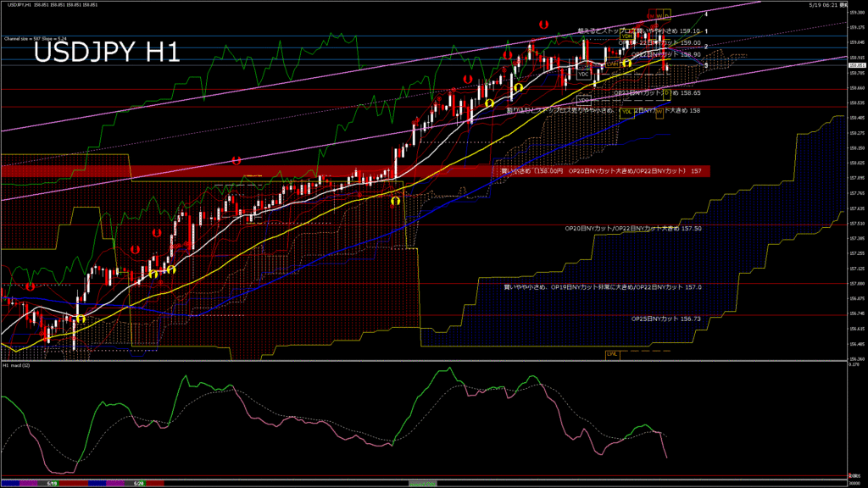The width and height of the screenshot is (868, 488).
Task: Click the LWL label at chart bottom
Action: pyautogui.click(x=612, y=354)
